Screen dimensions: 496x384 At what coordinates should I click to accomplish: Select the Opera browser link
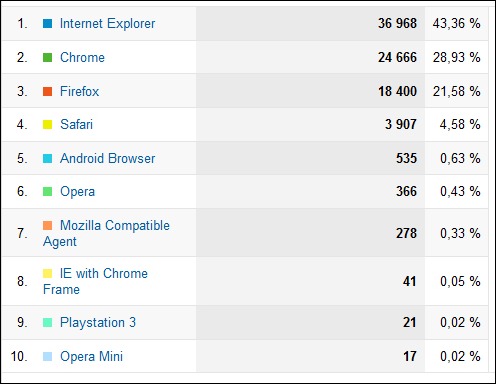[x=77, y=192]
